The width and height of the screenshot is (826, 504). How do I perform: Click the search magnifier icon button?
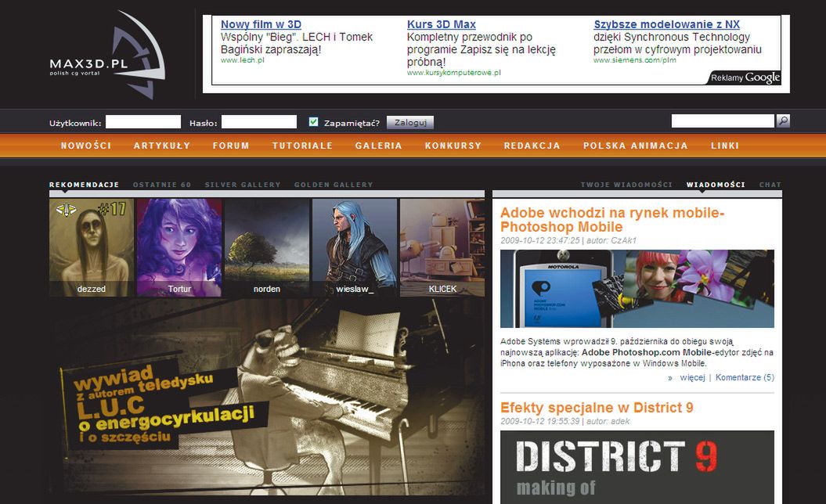784,121
